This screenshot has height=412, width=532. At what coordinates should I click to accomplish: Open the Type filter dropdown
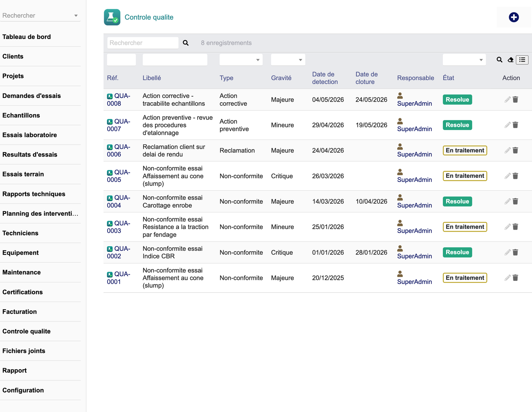241,60
